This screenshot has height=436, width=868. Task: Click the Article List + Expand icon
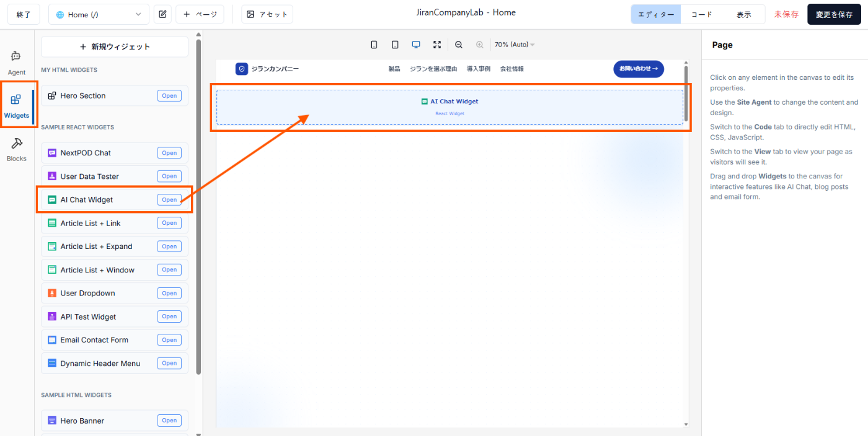tap(52, 246)
